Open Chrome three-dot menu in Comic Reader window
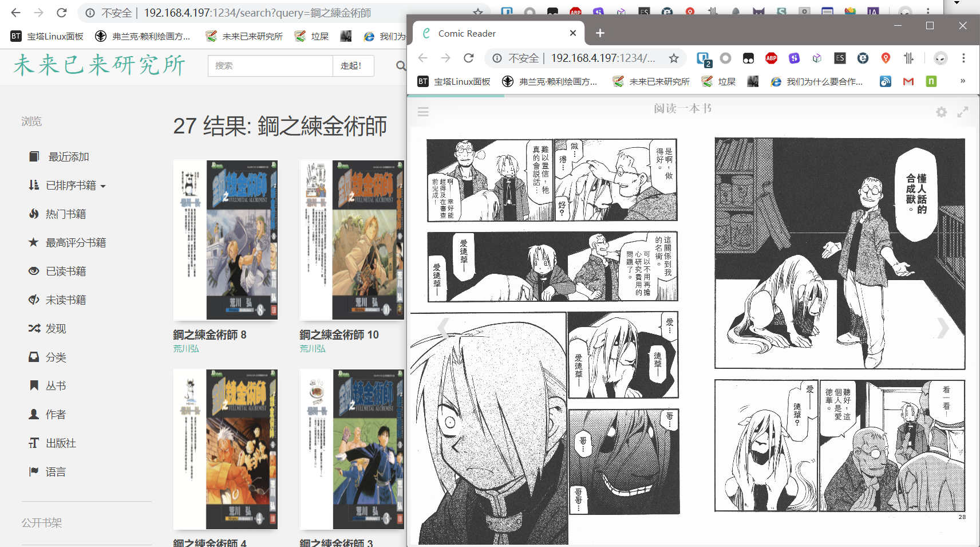Image resolution: width=980 pixels, height=547 pixels. pyautogui.click(x=963, y=58)
